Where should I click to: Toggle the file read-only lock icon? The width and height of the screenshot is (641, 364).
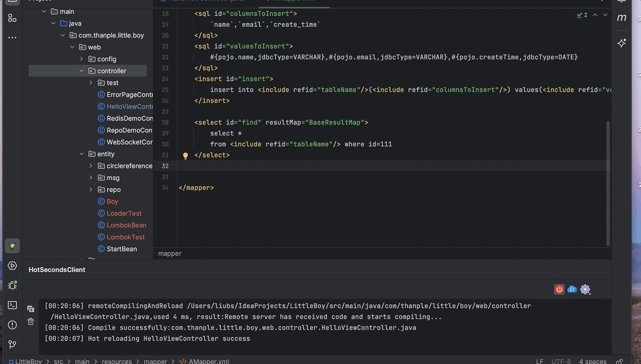click(619, 361)
